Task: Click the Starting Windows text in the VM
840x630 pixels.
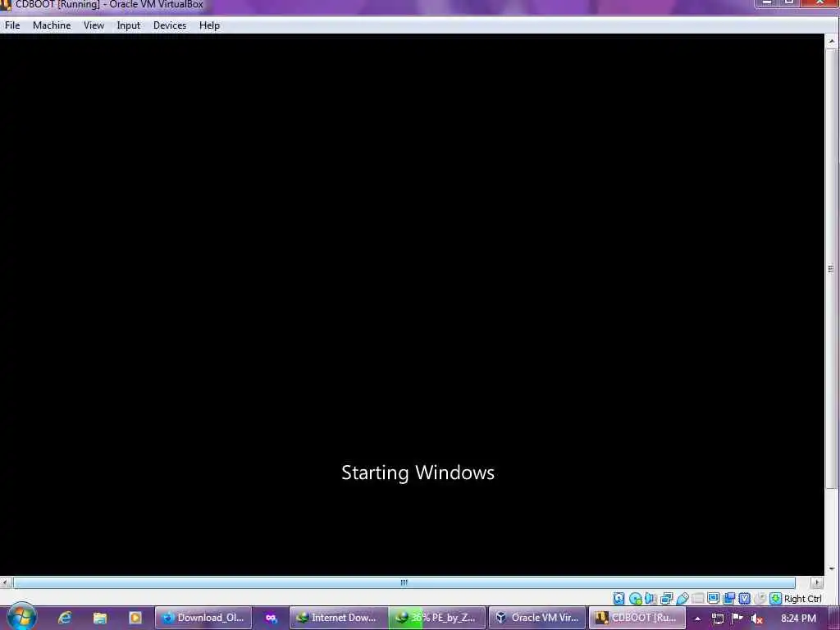Action: click(x=418, y=472)
